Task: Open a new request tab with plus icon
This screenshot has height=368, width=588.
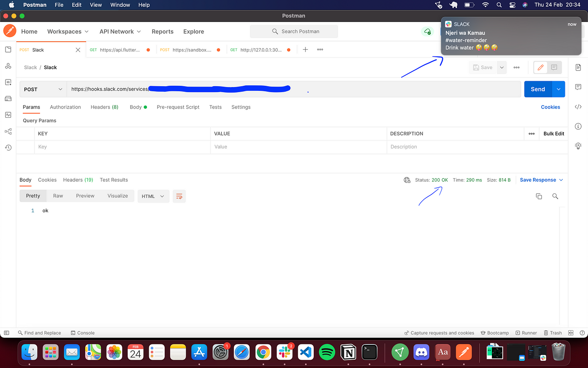Action: tap(305, 50)
